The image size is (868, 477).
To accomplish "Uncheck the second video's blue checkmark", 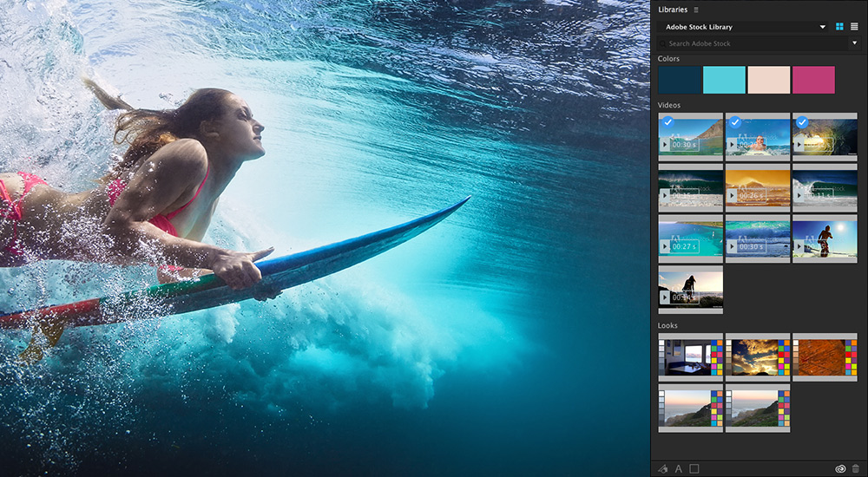I will (734, 122).
